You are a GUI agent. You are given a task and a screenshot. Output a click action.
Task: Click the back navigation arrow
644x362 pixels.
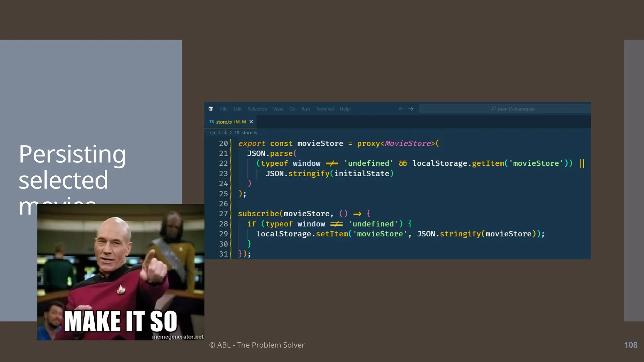[401, 109]
